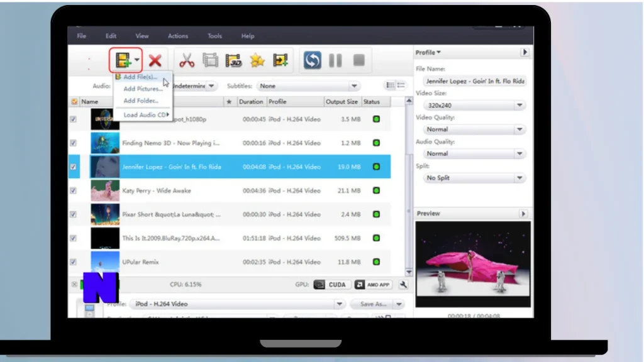Edit the File Name field
This screenshot has height=362, width=644.
pyautogui.click(x=474, y=81)
